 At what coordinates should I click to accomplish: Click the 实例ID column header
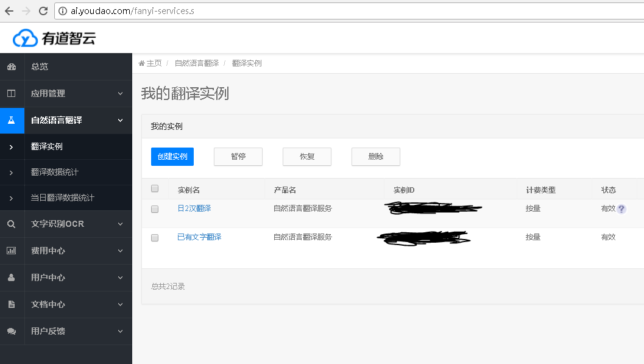coord(404,190)
